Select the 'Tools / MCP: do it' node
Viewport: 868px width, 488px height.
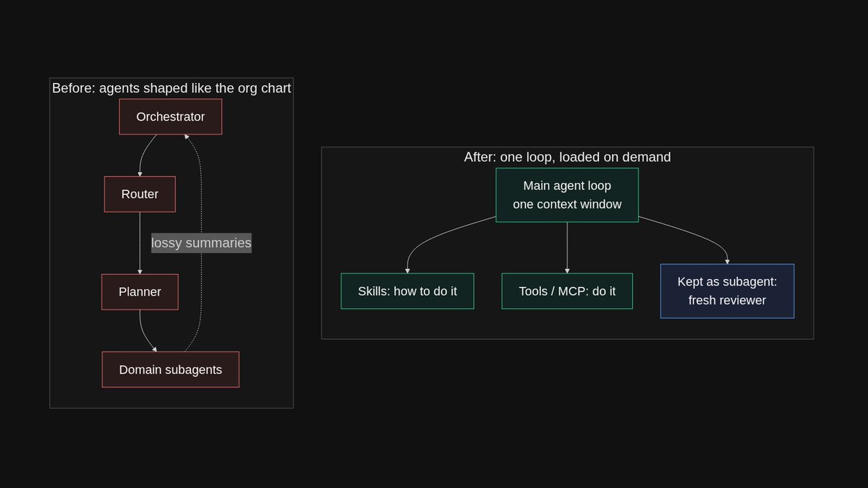567,291
